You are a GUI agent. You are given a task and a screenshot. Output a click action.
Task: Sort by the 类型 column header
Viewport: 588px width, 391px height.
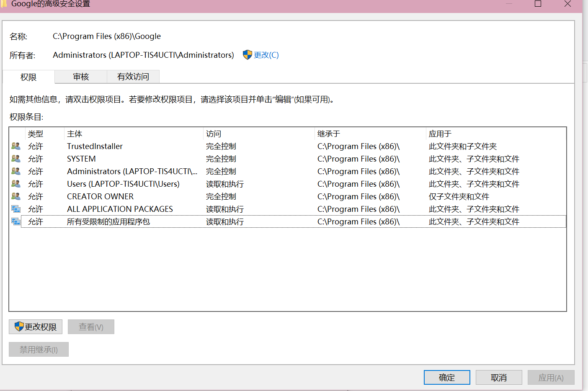45,134
